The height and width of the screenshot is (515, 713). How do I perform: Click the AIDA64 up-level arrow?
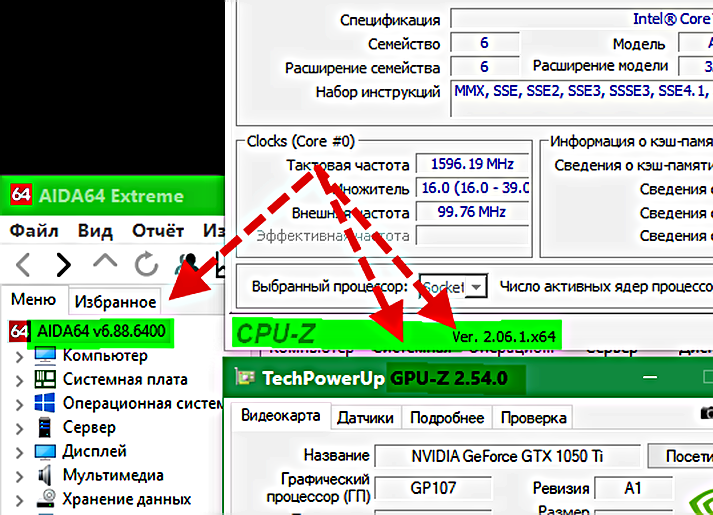pos(105,261)
